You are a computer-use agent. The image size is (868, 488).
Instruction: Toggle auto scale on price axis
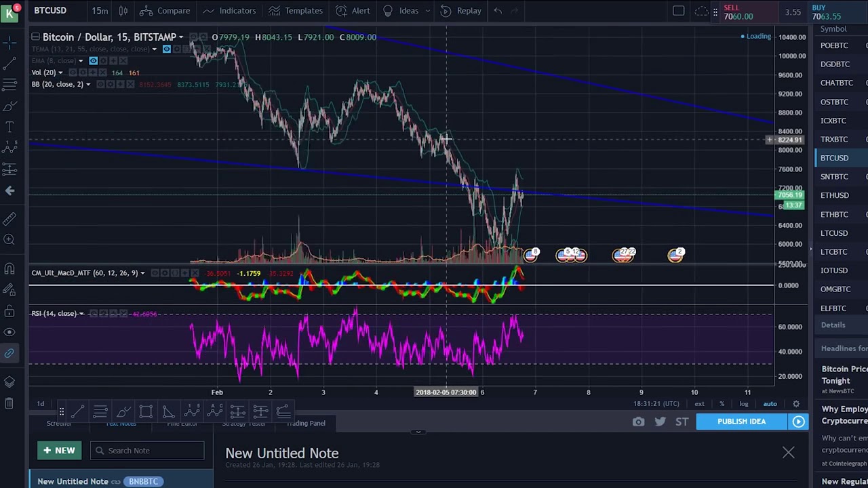click(x=770, y=404)
